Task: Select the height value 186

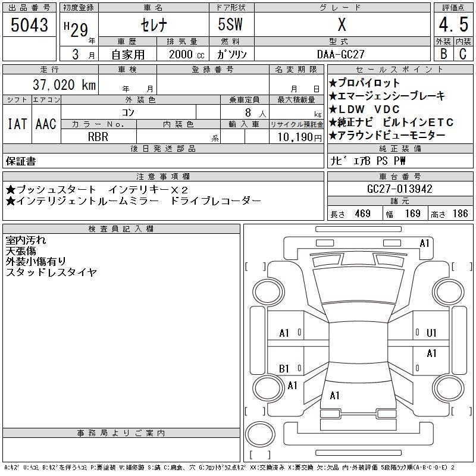Action: (x=460, y=214)
